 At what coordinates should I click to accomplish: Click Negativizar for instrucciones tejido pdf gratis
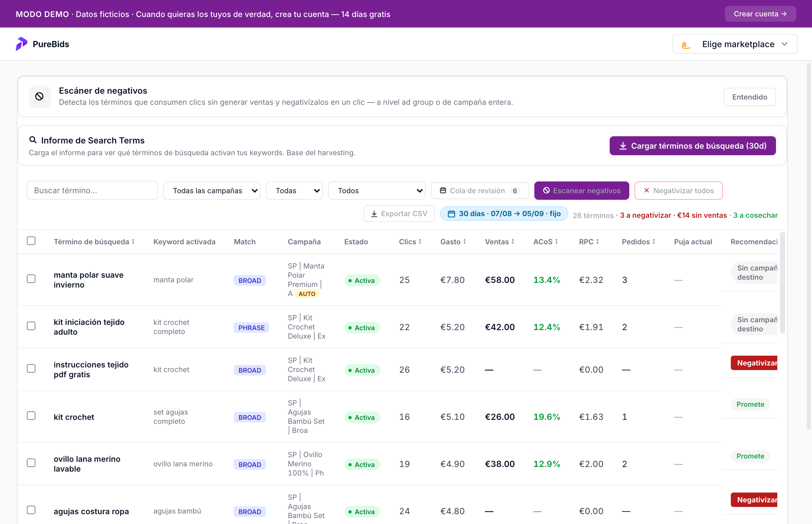coord(754,363)
